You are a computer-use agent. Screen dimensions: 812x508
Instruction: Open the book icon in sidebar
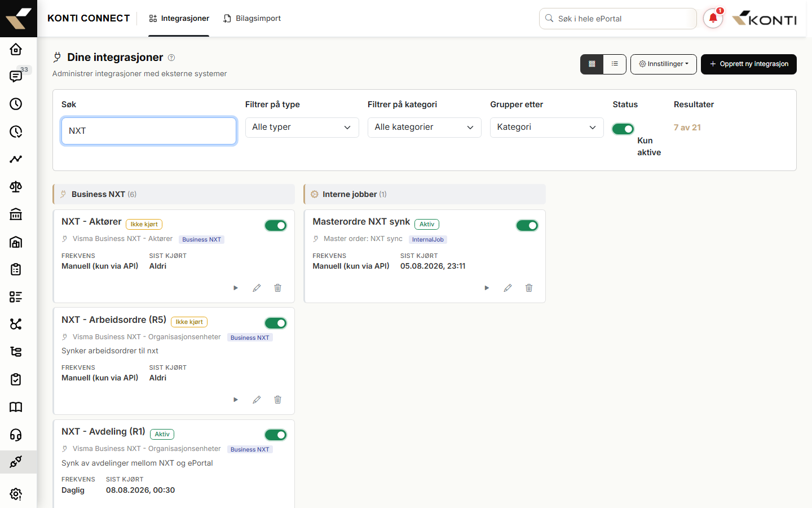16,407
